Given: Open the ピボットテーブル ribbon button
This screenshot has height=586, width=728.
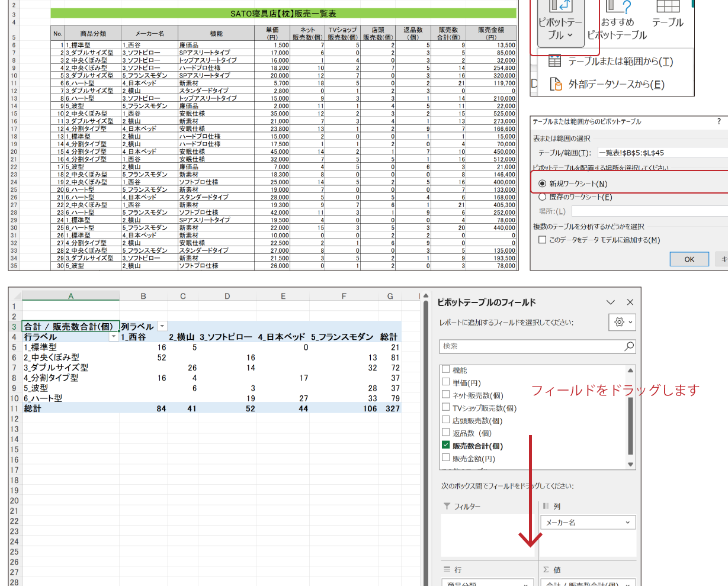Looking at the screenshot, I should 560,22.
